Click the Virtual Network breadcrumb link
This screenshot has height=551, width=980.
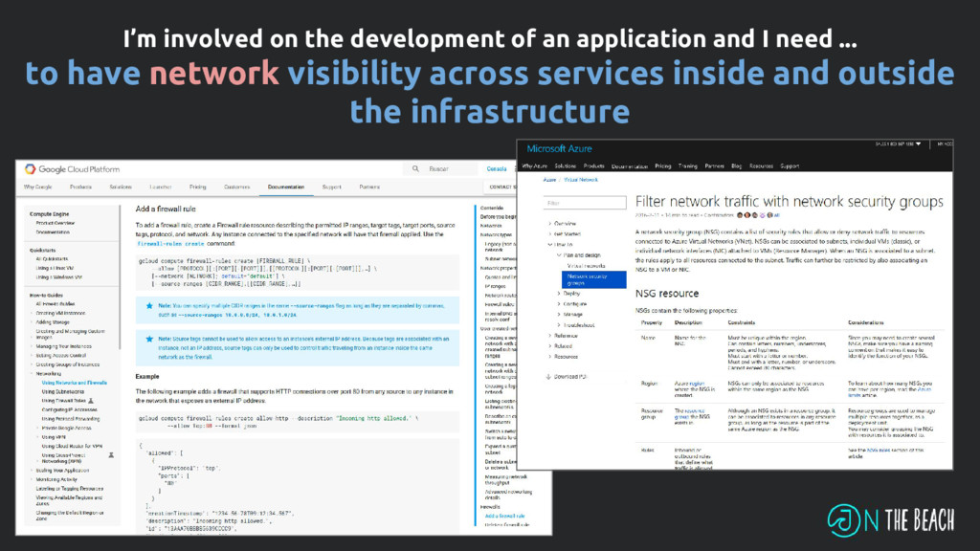pos(581,179)
